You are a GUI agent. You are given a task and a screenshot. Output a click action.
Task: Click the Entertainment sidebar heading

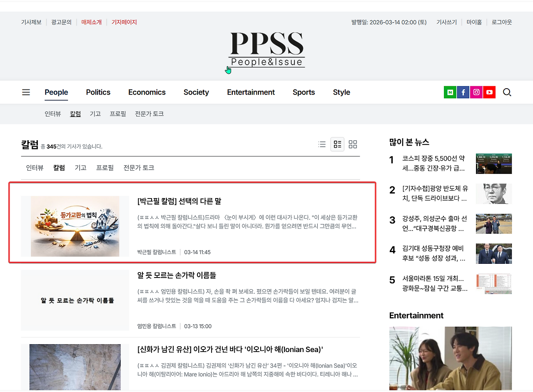click(416, 315)
